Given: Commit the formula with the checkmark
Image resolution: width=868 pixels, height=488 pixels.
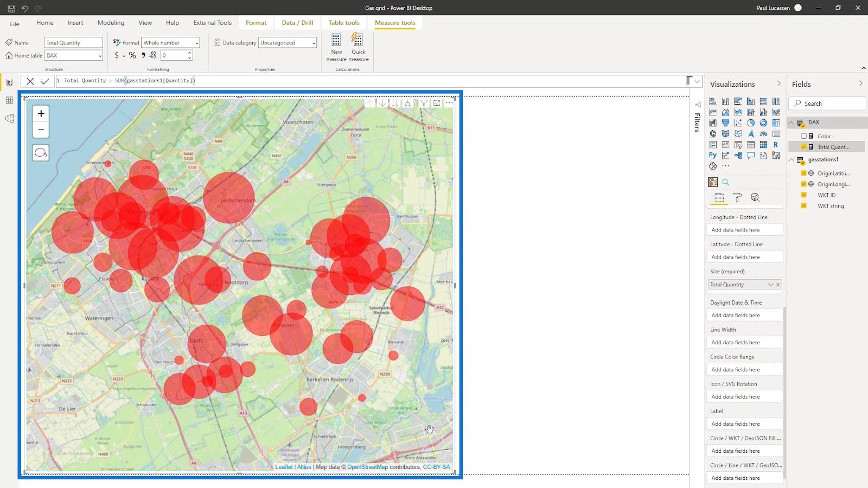Looking at the screenshot, I should tap(45, 81).
